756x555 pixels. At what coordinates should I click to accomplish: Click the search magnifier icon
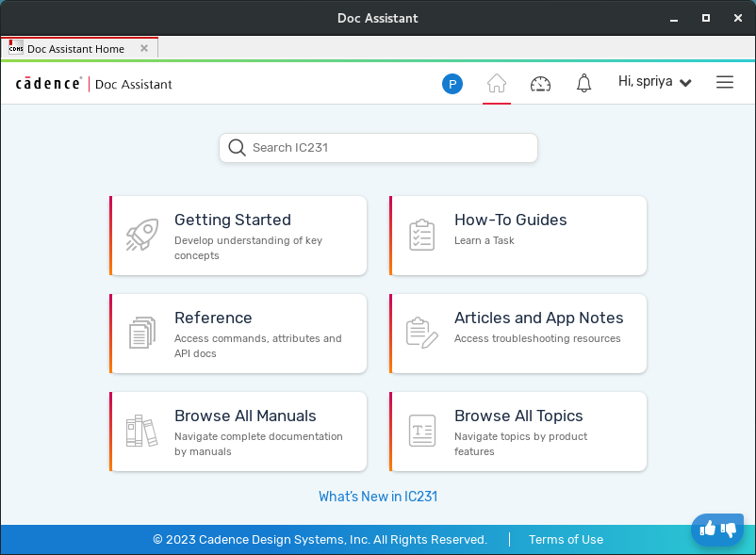(237, 148)
